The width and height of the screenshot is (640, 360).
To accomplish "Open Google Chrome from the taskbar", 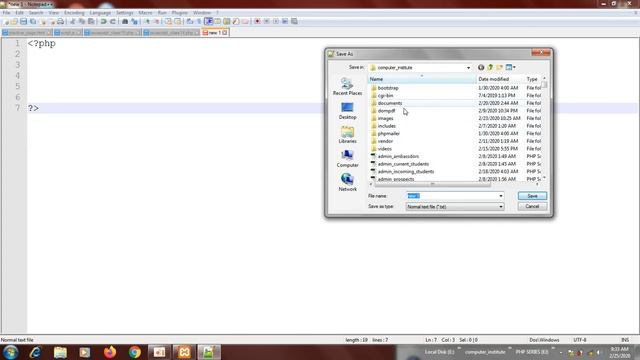I will coord(135,352).
